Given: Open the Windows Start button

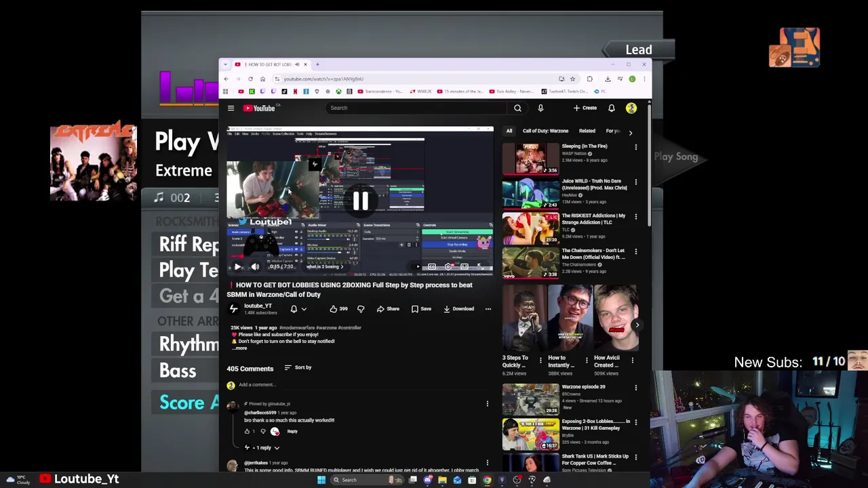Looking at the screenshot, I should 321,480.
